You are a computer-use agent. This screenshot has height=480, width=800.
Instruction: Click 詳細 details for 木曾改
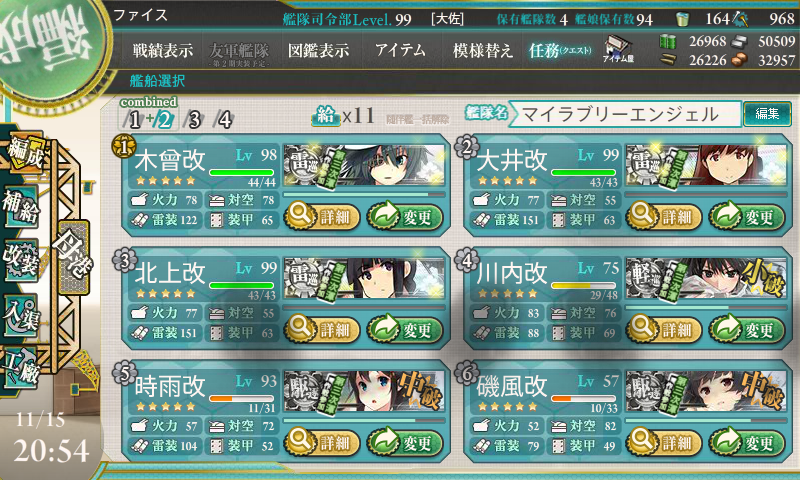(x=321, y=216)
